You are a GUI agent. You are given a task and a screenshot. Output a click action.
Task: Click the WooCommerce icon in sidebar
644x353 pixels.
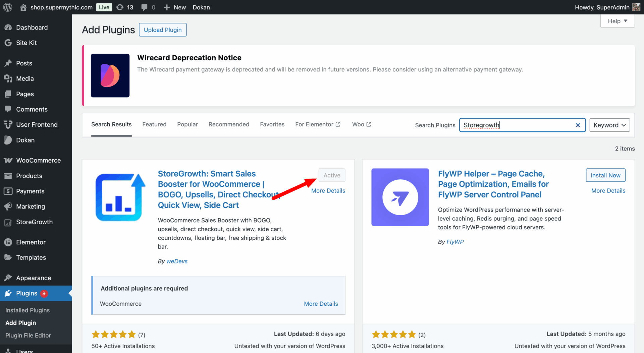(8, 160)
